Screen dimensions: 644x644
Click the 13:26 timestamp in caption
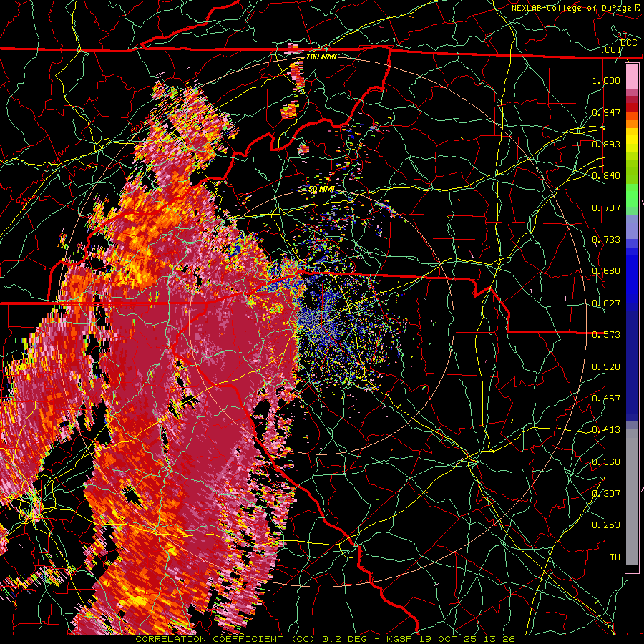pyautogui.click(x=499, y=639)
